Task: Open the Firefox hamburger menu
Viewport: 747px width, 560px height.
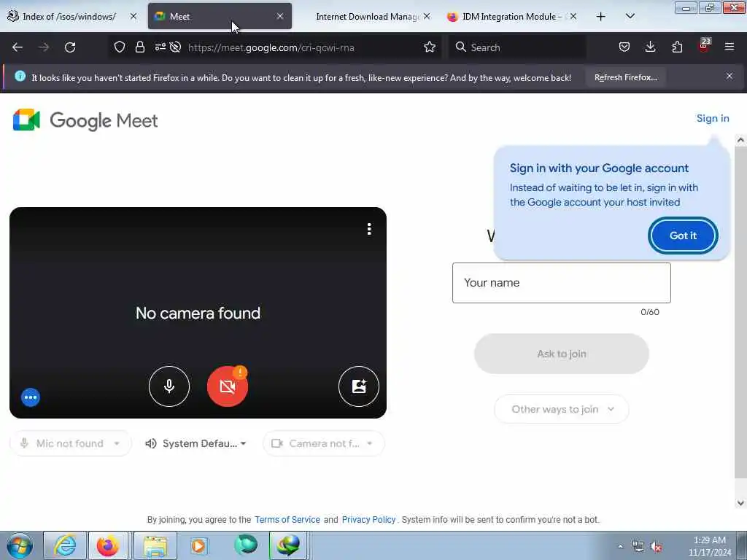Action: [729, 47]
